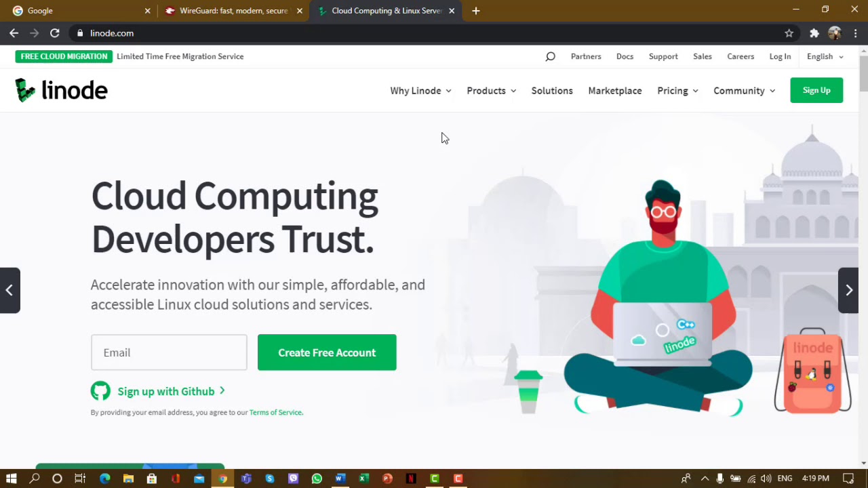
Task: Open WhatsApp from taskbar
Action: pyautogui.click(x=317, y=479)
